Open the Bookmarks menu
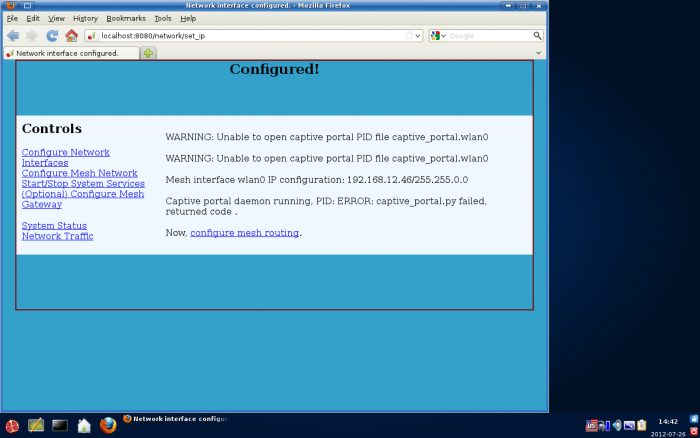Image resolution: width=700 pixels, height=438 pixels. pyautogui.click(x=126, y=18)
